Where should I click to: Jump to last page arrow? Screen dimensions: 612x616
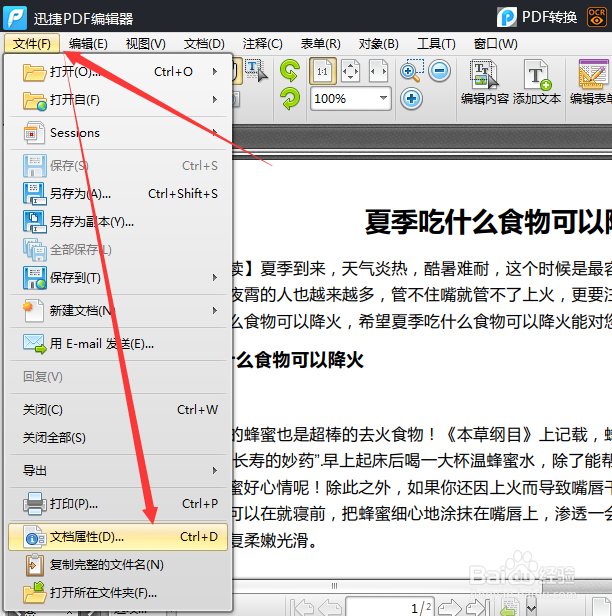(x=477, y=608)
